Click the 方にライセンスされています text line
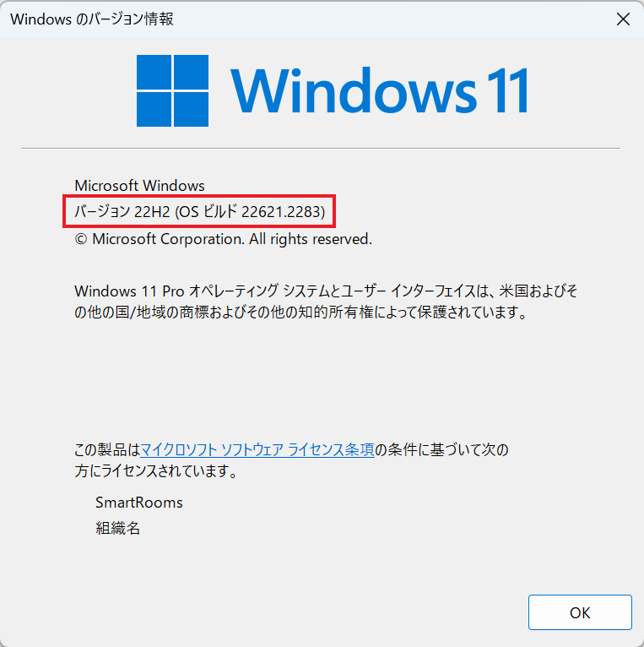 156,470
